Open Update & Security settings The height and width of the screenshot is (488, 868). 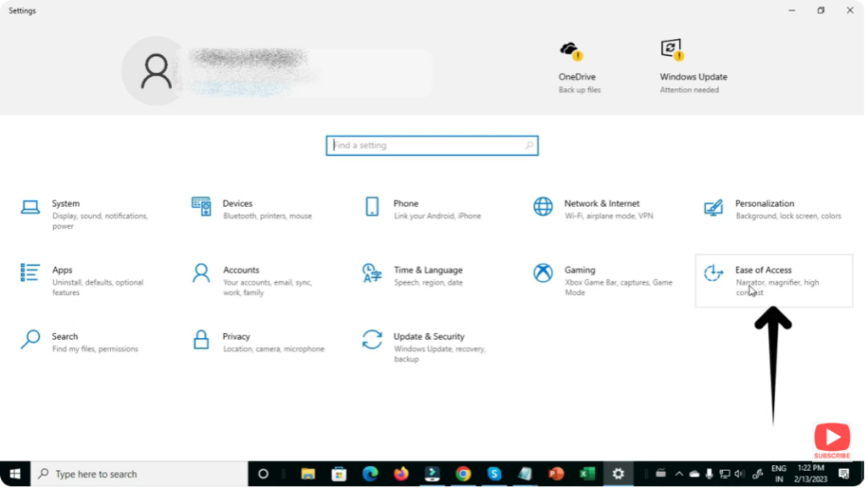(428, 337)
